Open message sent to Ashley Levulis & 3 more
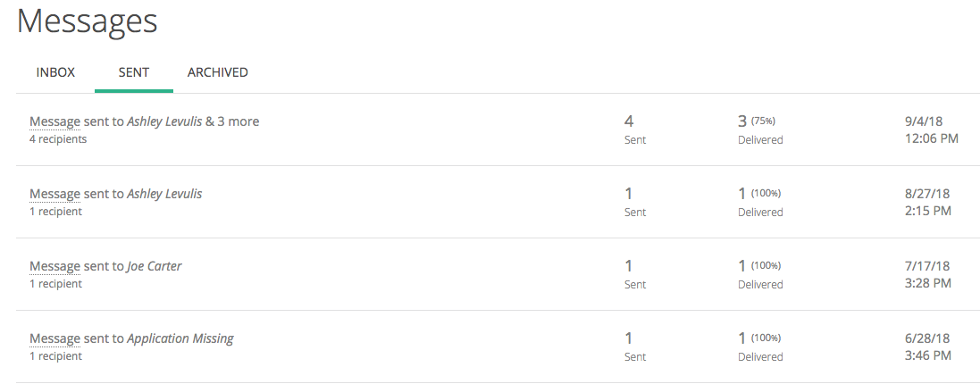 tap(144, 121)
